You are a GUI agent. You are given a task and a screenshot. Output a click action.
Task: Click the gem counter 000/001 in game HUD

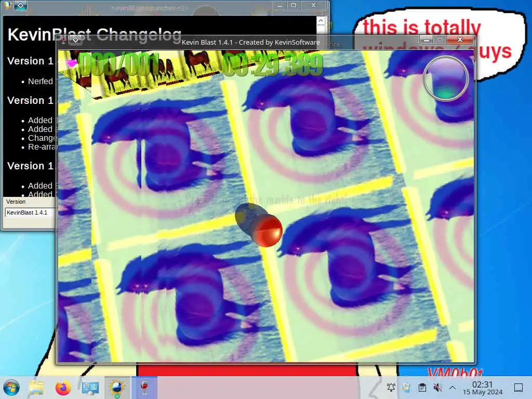click(x=118, y=63)
